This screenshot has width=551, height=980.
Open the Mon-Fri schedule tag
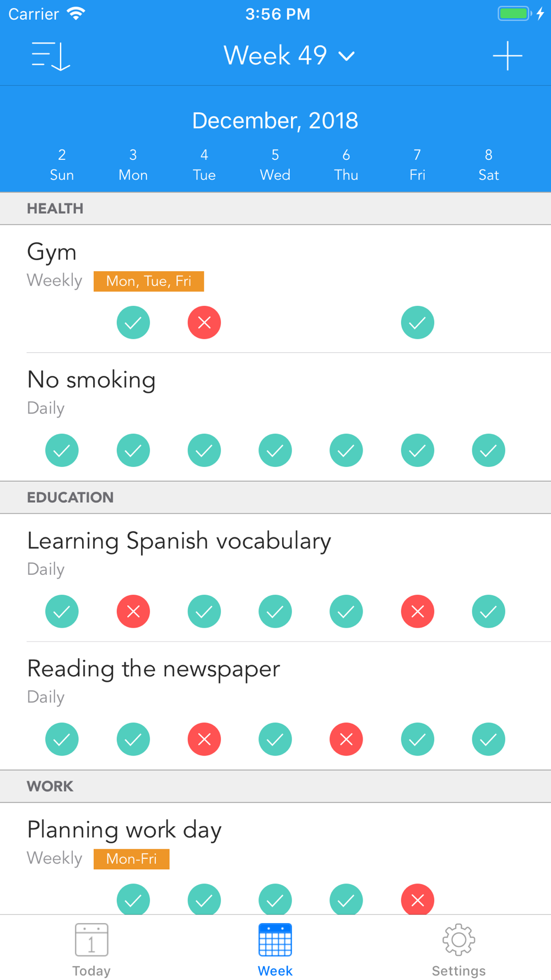(x=131, y=859)
